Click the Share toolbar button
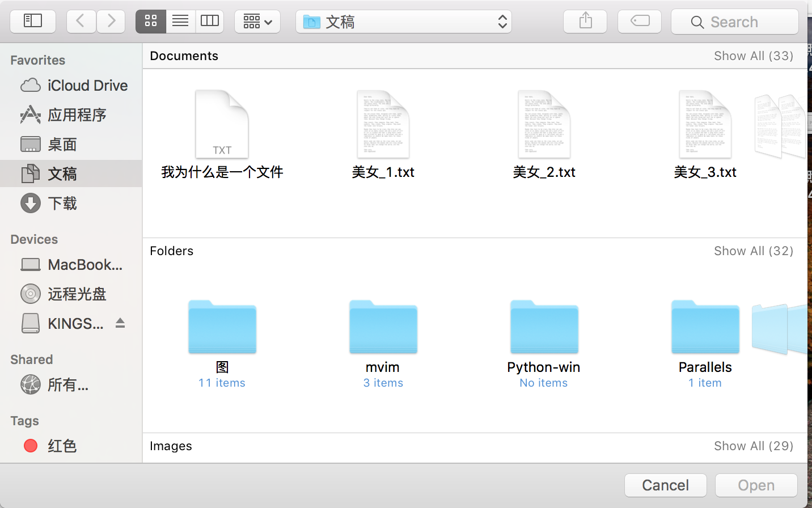 585,22
